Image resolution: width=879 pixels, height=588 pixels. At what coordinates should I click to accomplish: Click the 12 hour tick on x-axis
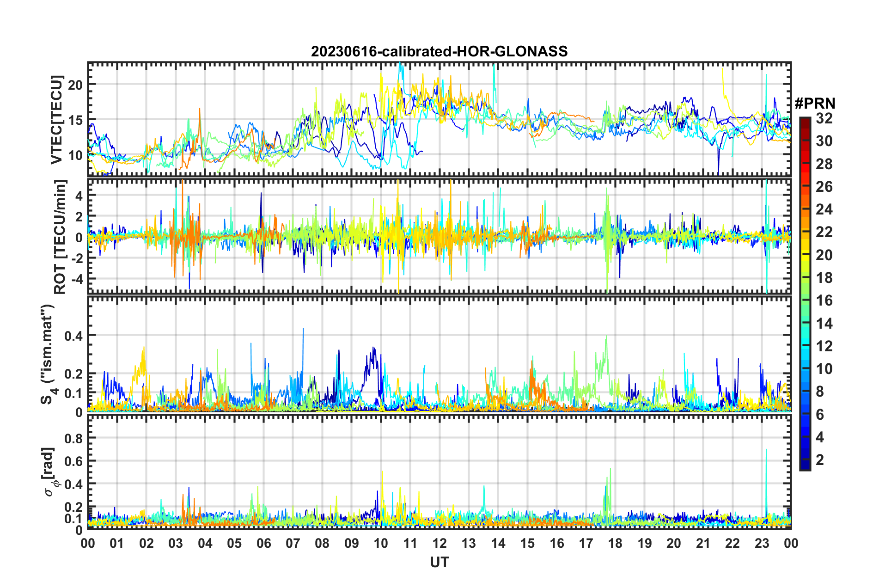(x=439, y=543)
